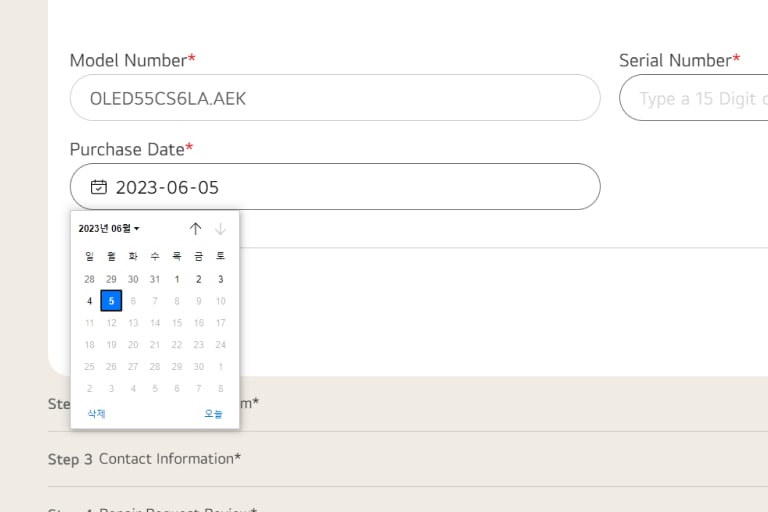Pick May 30 under the 화 column
The image size is (768, 512).
coord(133,279)
